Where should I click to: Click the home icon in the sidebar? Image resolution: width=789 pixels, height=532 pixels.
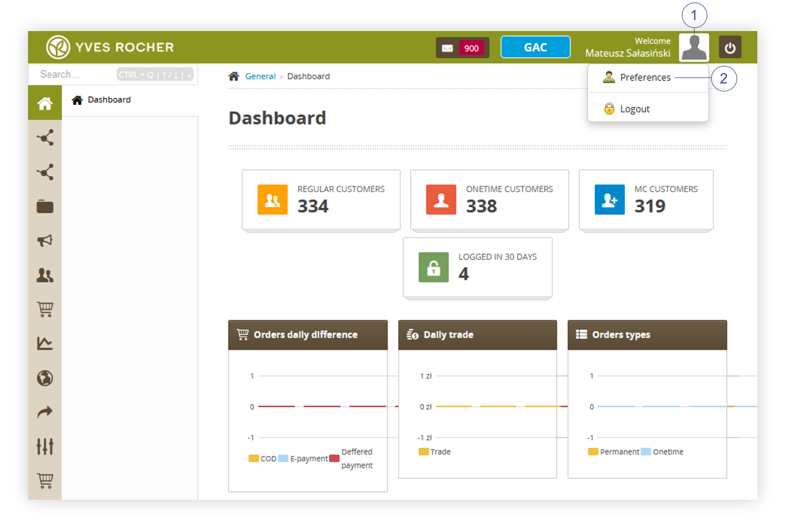(45, 103)
